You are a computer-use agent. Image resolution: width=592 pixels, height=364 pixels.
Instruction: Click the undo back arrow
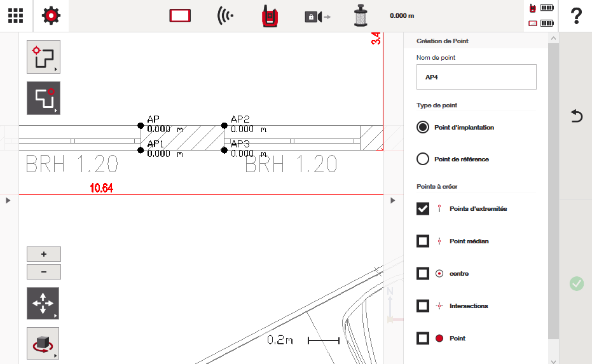point(576,116)
